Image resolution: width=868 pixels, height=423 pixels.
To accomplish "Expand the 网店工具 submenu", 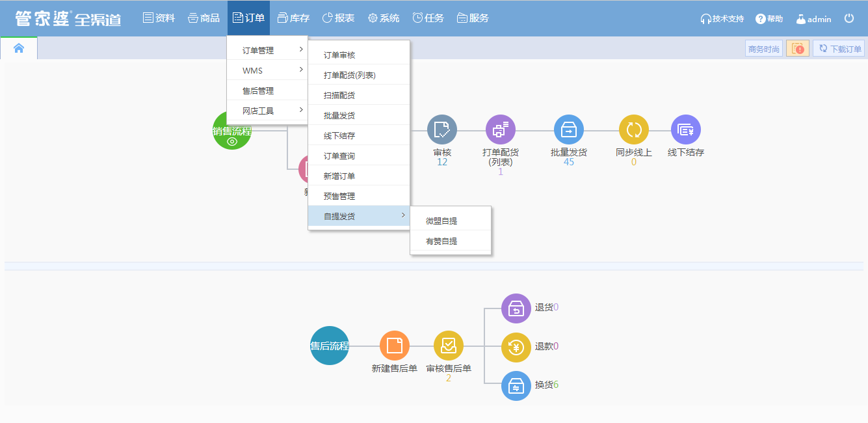I will pos(267,111).
